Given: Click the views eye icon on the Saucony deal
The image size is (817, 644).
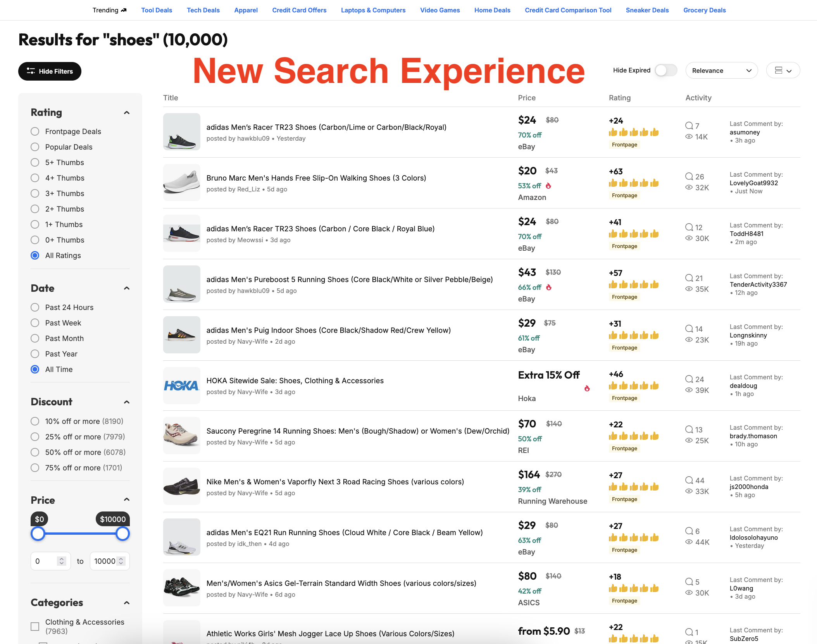Looking at the screenshot, I should [689, 441].
